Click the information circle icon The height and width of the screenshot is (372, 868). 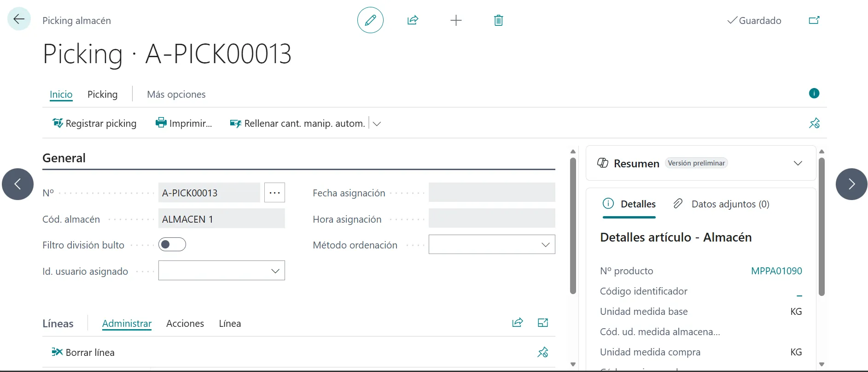pyautogui.click(x=814, y=94)
